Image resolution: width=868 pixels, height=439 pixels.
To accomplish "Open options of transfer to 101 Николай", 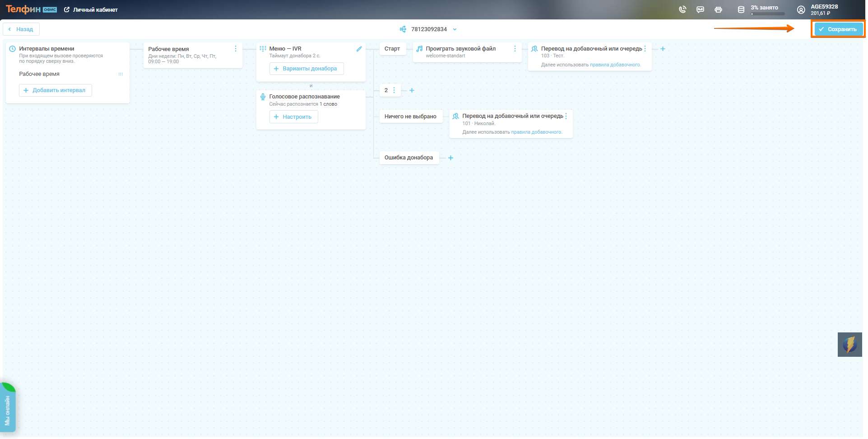I will click(x=566, y=117).
